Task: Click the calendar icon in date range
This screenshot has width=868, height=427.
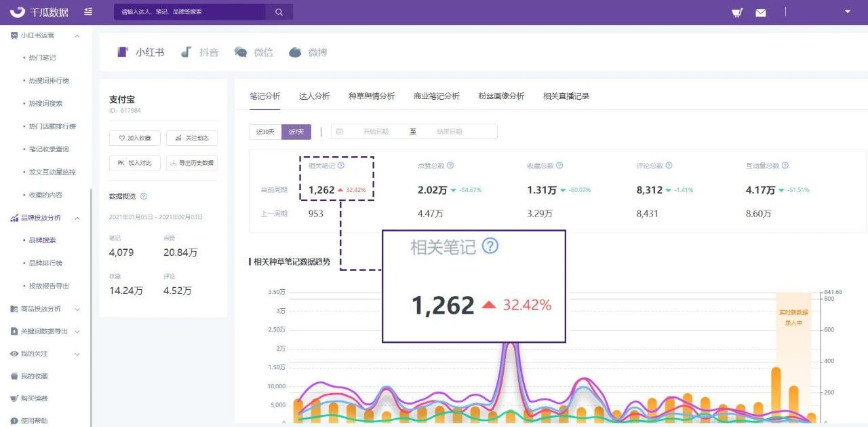Action: point(340,132)
